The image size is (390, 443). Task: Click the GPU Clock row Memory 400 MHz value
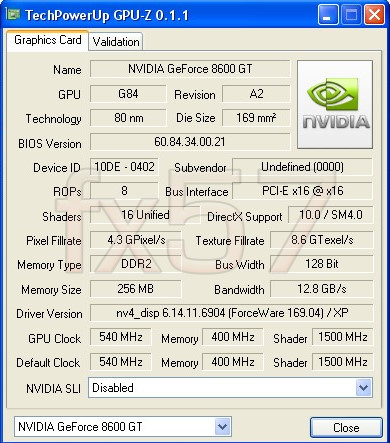(233, 337)
